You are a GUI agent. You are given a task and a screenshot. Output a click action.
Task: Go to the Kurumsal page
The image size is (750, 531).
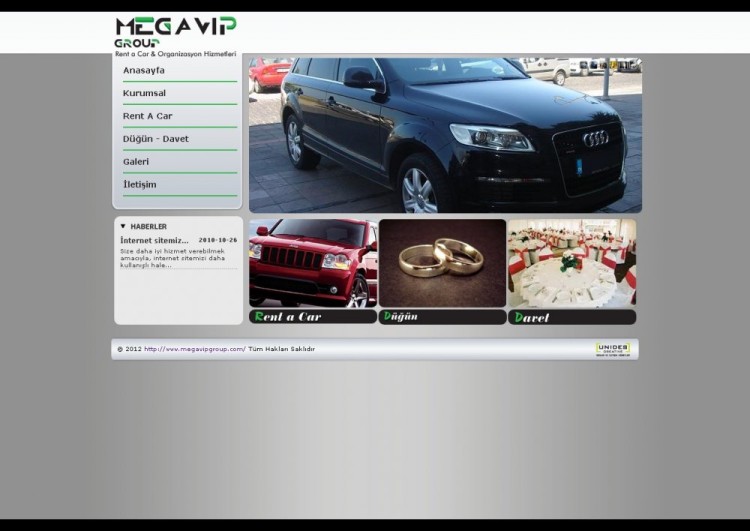coord(144,94)
